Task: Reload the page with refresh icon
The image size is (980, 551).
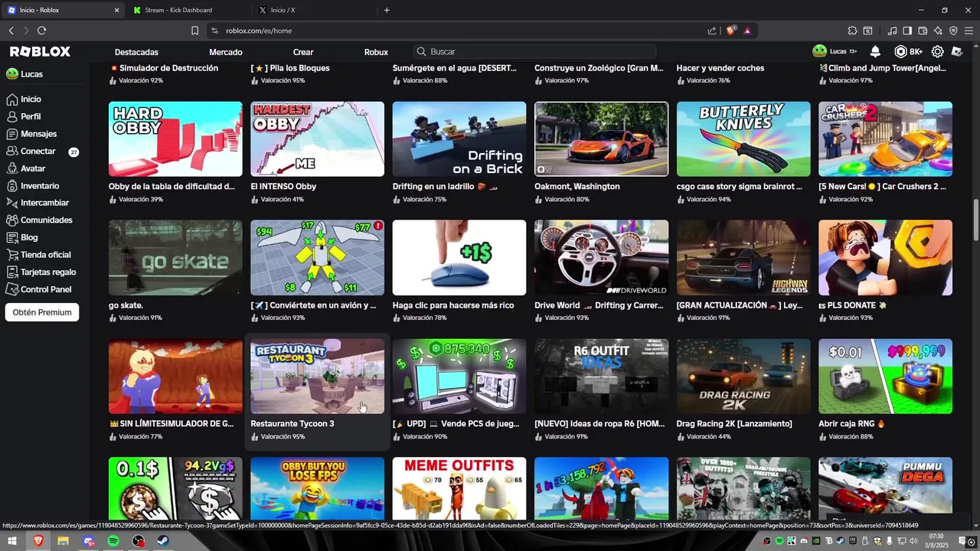Action: [41, 31]
